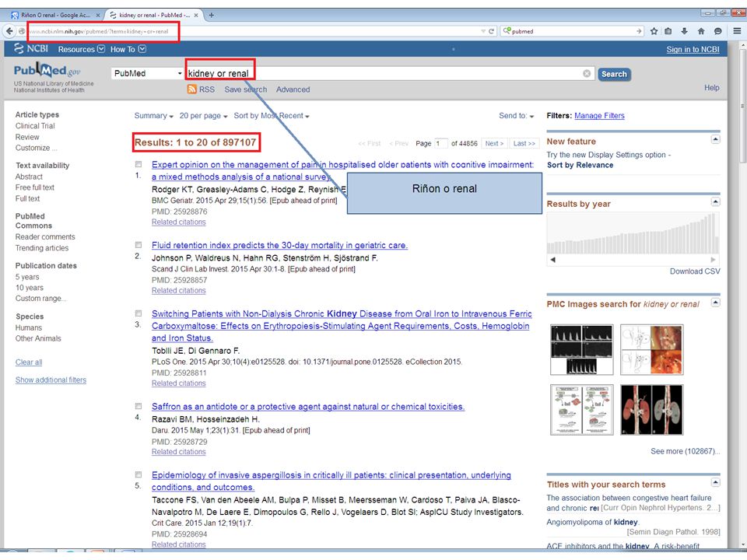Check the box for result 3 Switching Patients
This screenshot has width=747, height=560.
point(139,313)
